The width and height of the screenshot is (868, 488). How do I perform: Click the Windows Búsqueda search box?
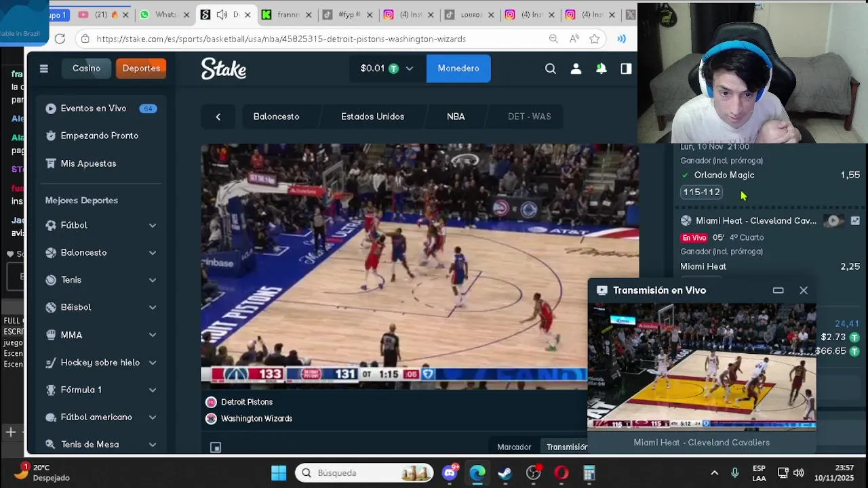tap(364, 473)
